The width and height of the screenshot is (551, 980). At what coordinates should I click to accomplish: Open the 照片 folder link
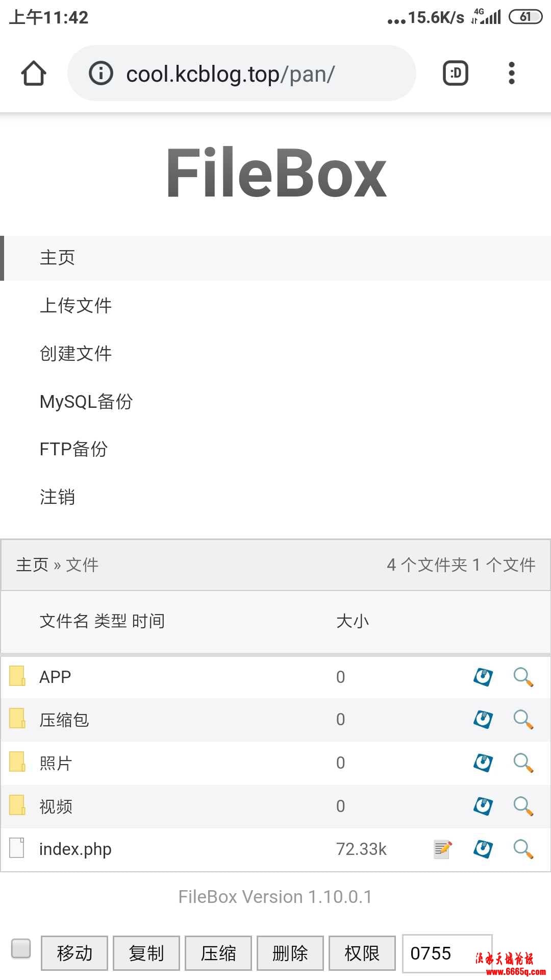pyautogui.click(x=56, y=763)
